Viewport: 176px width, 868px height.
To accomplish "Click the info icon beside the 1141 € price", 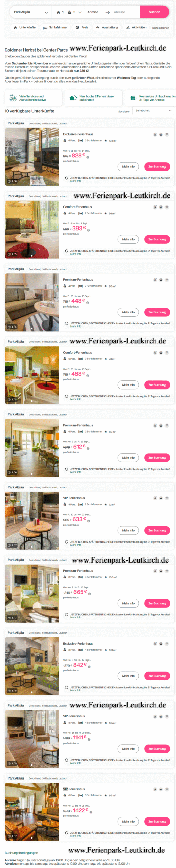I will click(x=89, y=739).
